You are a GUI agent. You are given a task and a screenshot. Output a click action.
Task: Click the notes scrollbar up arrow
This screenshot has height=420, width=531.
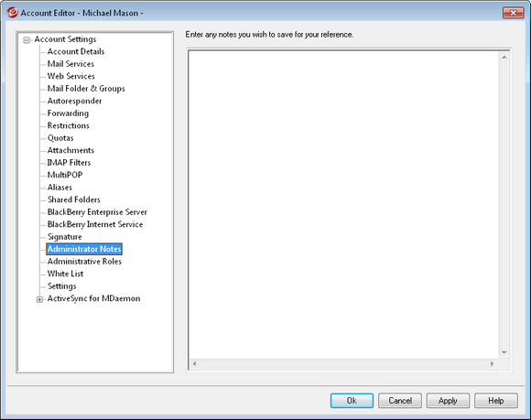tap(504, 58)
